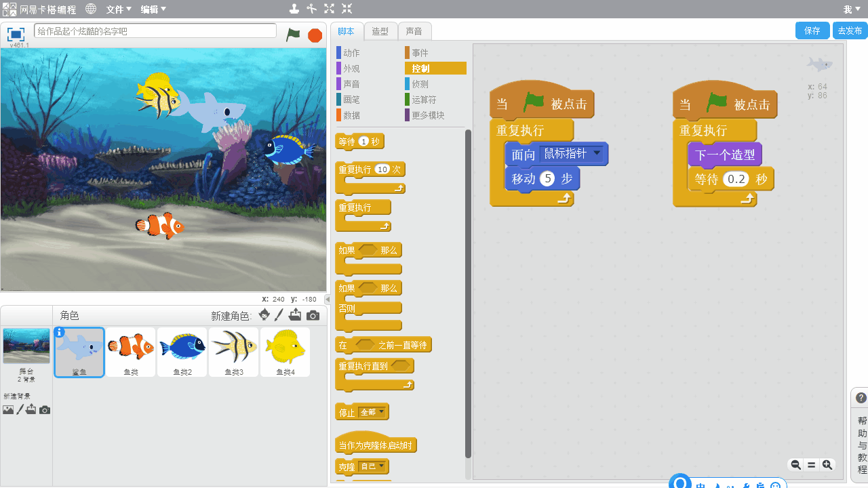Click the green flag to start project
The image size is (868, 488).
pyautogui.click(x=293, y=35)
